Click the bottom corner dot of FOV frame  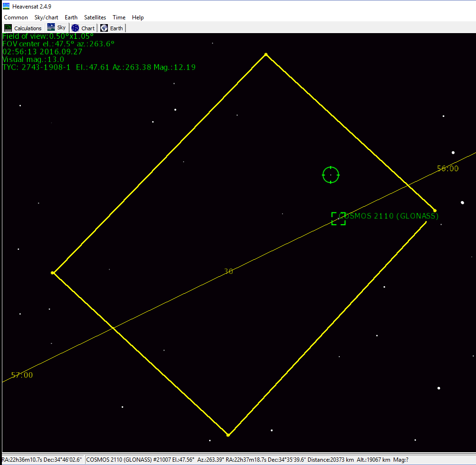pos(228,435)
